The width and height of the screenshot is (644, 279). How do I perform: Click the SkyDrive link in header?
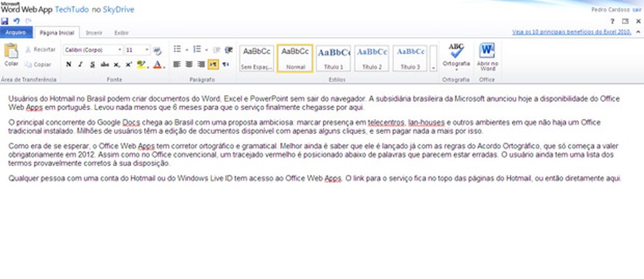[118, 9]
